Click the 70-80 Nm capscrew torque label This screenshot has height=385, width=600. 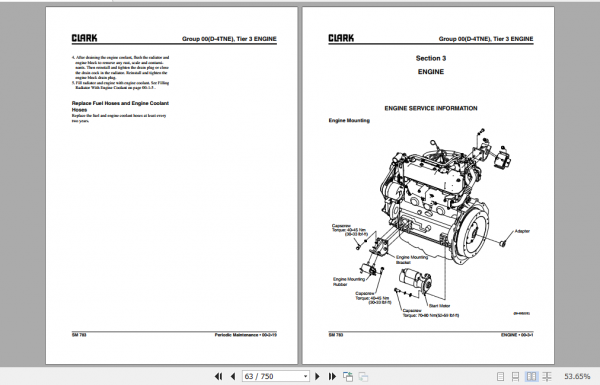(430, 313)
